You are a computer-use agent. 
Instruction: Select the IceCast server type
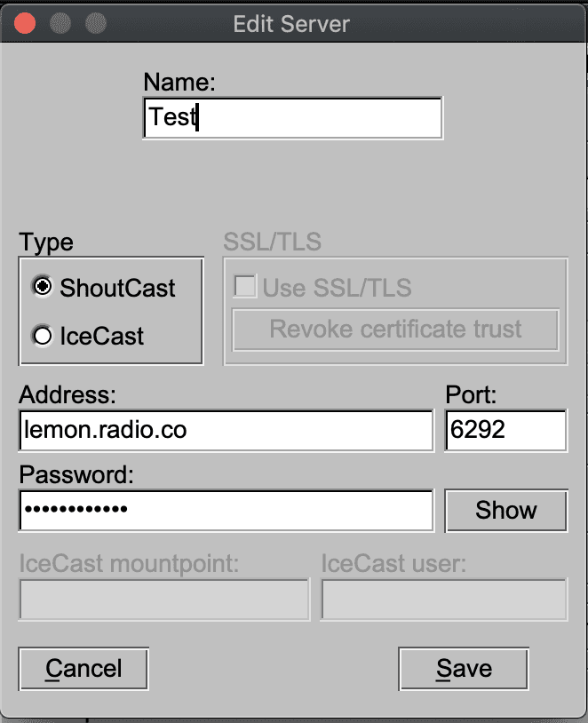point(40,336)
